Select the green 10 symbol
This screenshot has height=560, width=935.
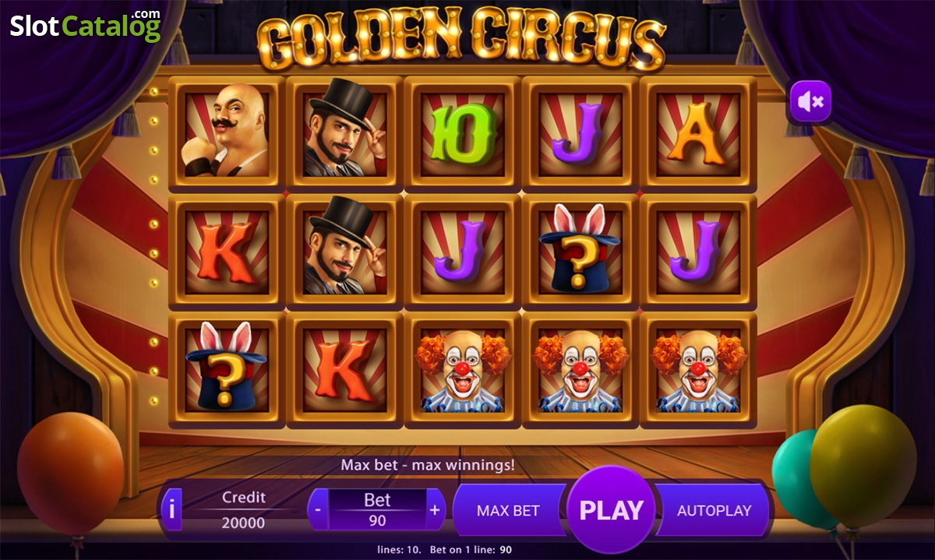pyautogui.click(x=462, y=133)
